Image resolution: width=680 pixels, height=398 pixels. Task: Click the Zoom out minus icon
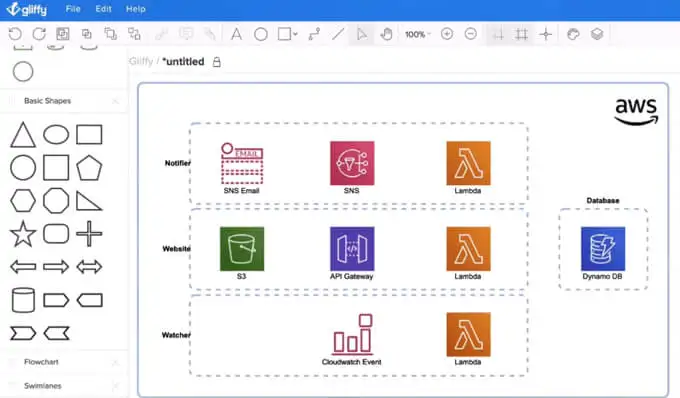point(471,34)
